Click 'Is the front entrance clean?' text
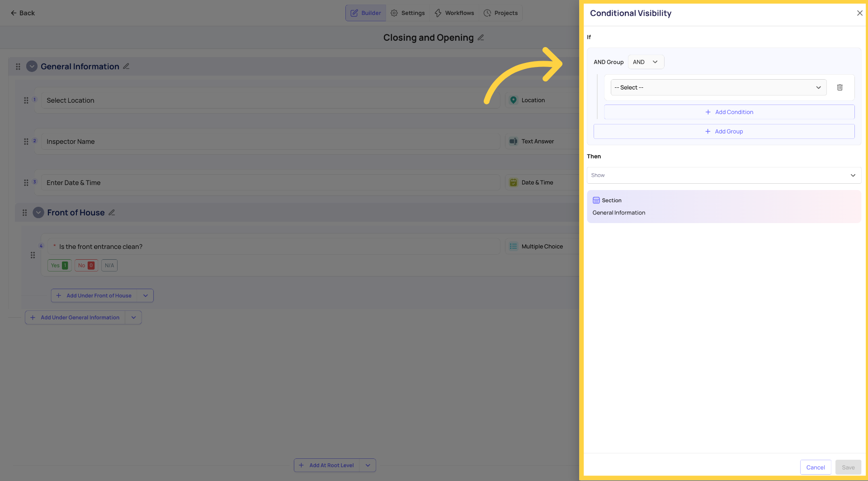This screenshot has width=868, height=481. pyautogui.click(x=101, y=247)
